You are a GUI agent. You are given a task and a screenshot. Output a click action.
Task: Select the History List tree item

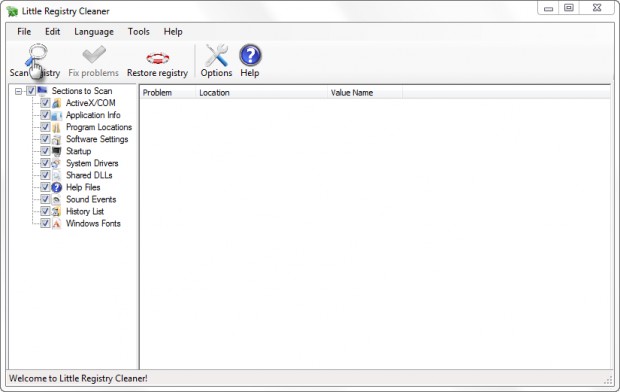tap(85, 212)
